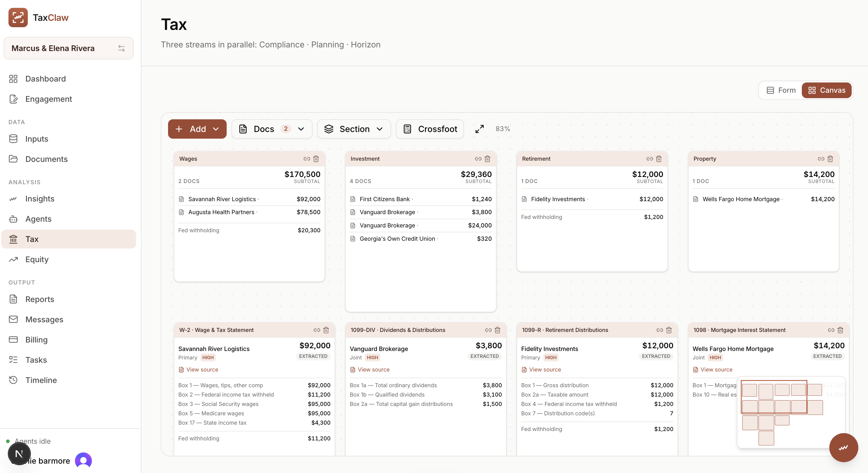Switch to Canvas view
The height and width of the screenshot is (473, 868).
(827, 90)
